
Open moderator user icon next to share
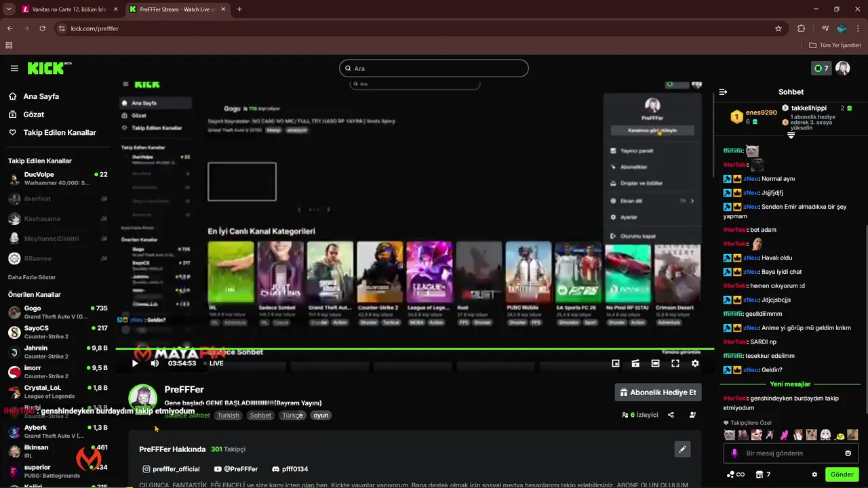coord(692,415)
